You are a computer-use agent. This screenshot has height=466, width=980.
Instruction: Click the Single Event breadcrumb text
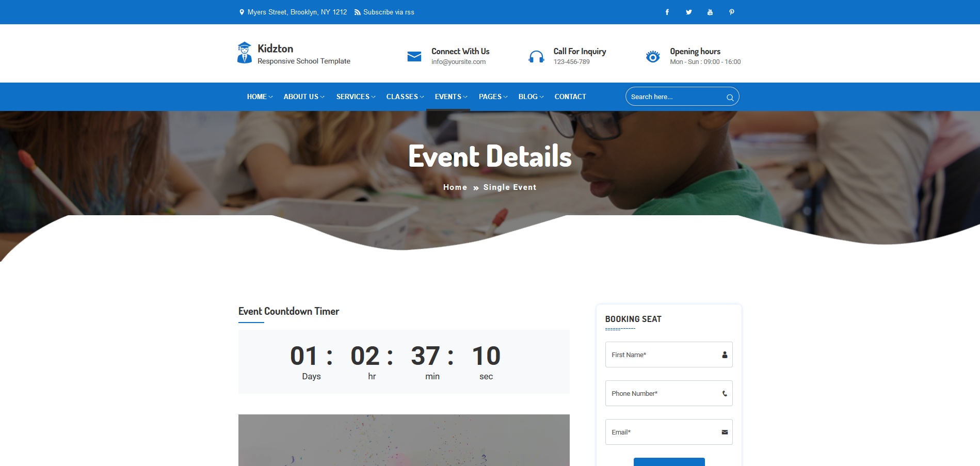click(510, 187)
